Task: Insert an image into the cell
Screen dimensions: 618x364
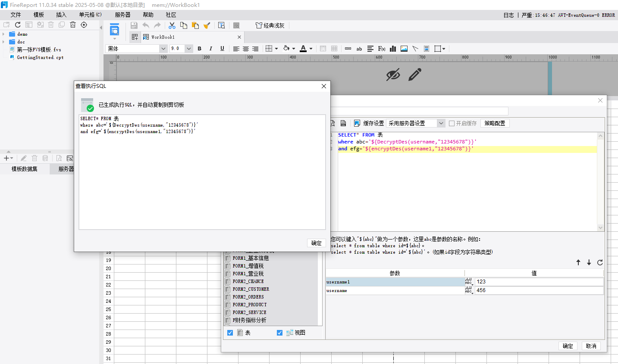Action: (404, 49)
